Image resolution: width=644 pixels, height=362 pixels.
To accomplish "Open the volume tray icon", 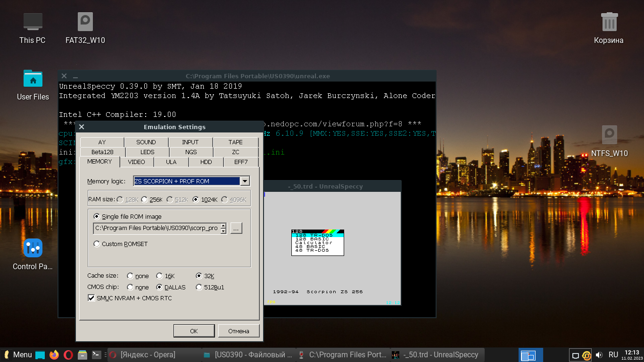I will coord(599,355).
